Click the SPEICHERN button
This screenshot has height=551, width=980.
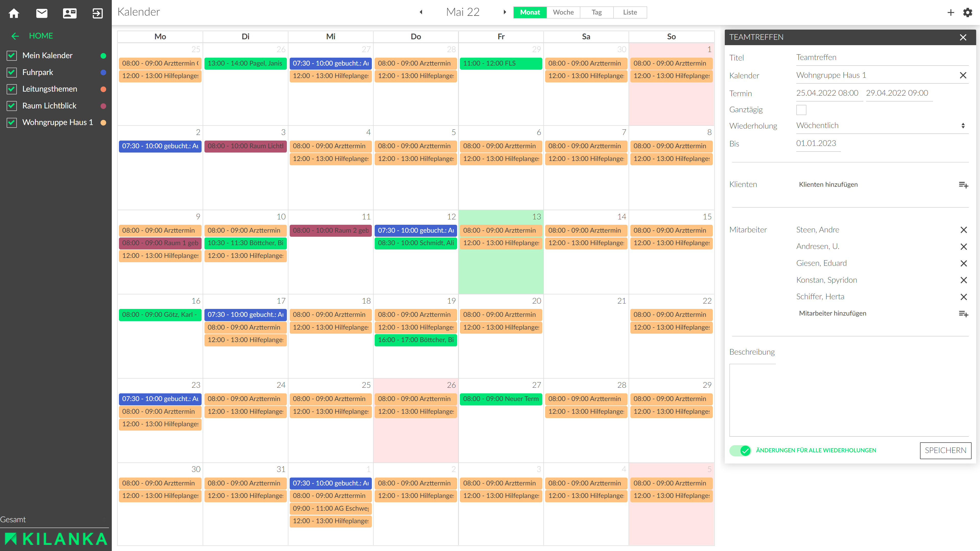tap(945, 450)
